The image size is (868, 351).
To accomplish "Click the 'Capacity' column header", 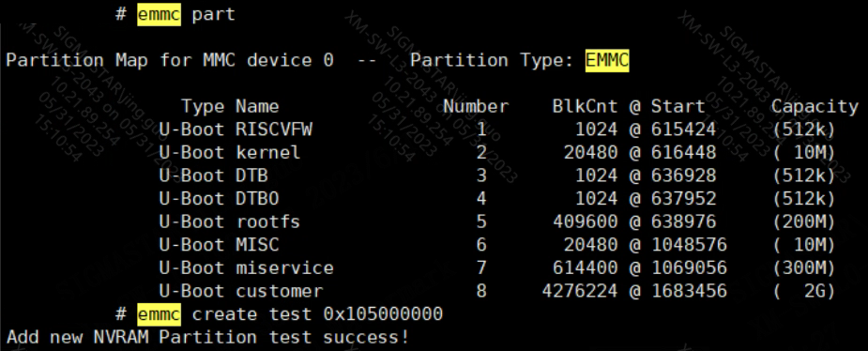I will 815,106.
